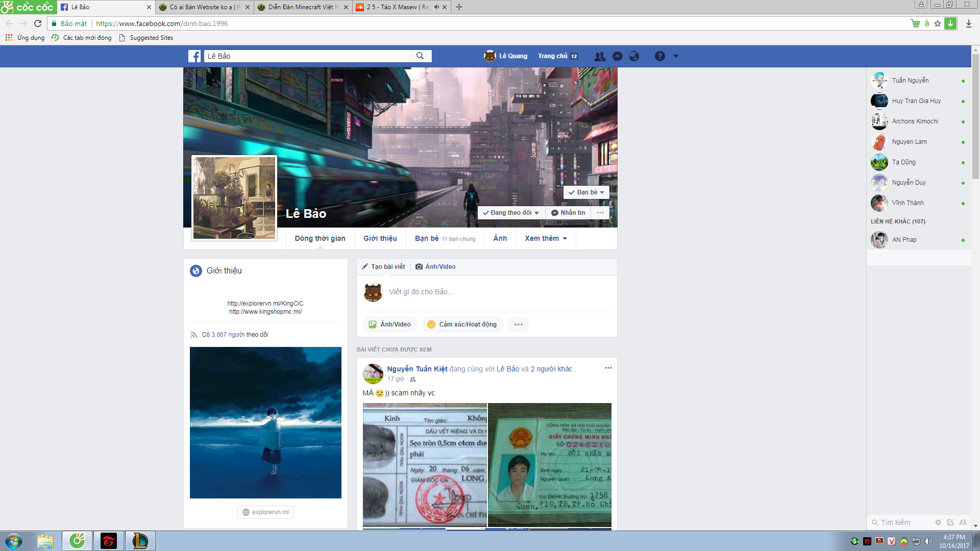The width and height of the screenshot is (980, 551).
Task: Click the help question mark icon
Action: tap(659, 56)
